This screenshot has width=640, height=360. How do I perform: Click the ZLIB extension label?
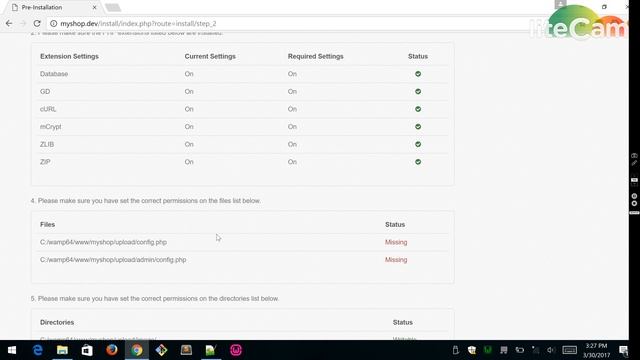point(47,144)
